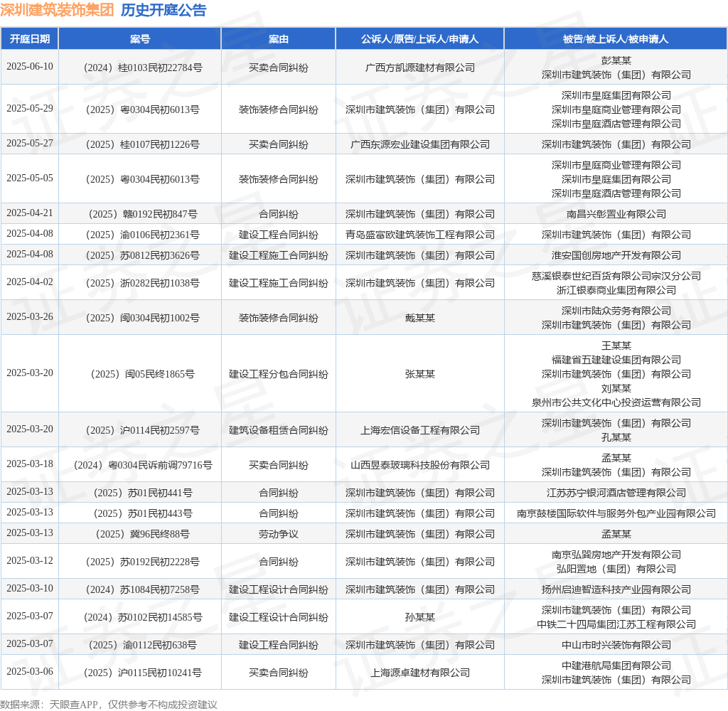Click defendant 南昌兴彰置业有限公司
This screenshot has width=728, height=711.
click(x=616, y=214)
